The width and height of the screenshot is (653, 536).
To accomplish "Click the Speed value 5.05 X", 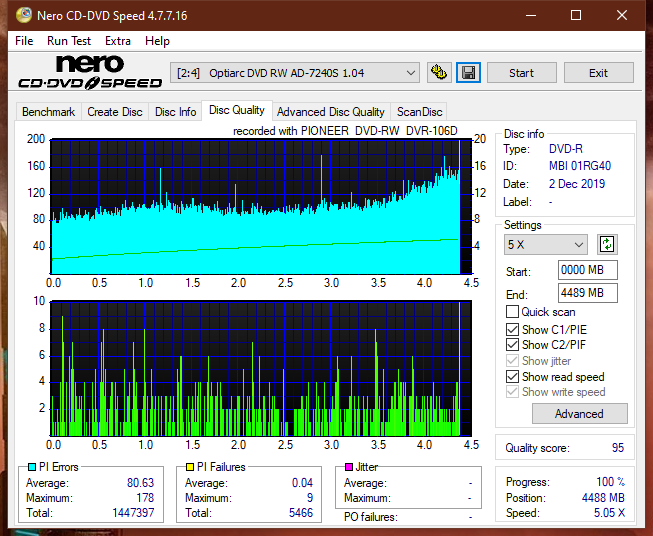I will 609,513.
